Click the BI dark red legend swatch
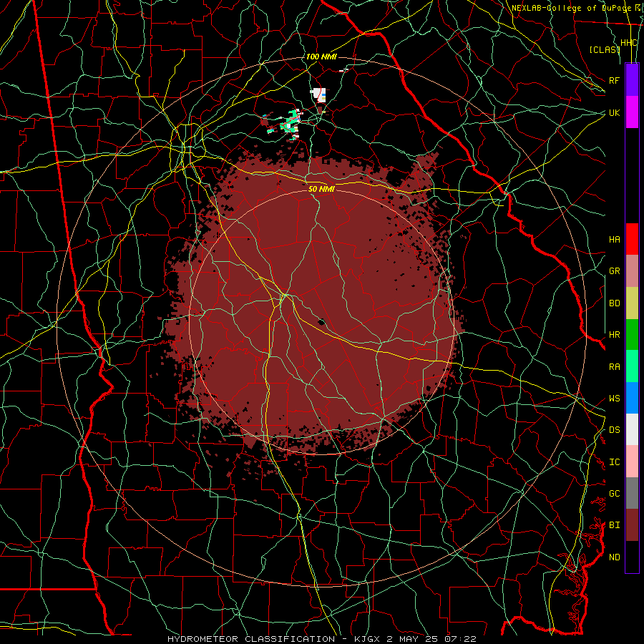The height and width of the screenshot is (644, 644). (632, 525)
